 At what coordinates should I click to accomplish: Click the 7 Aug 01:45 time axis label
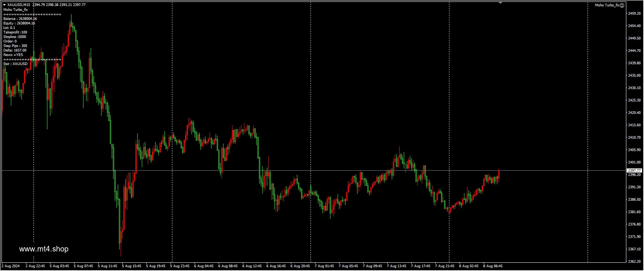[x=324, y=266]
